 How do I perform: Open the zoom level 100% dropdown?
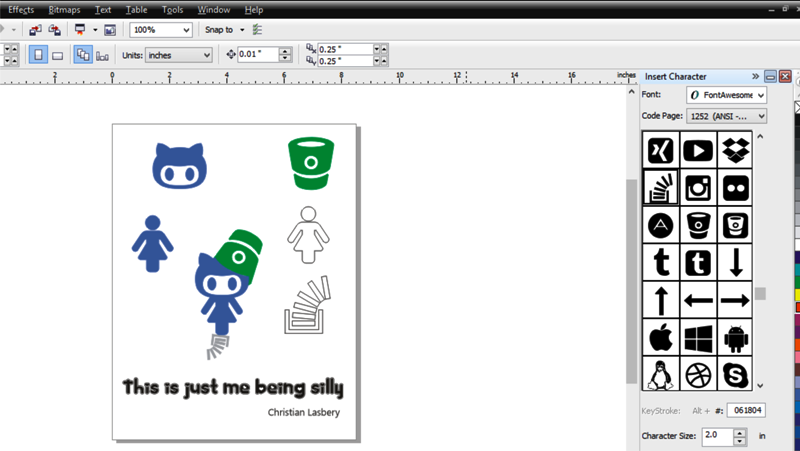(186, 30)
